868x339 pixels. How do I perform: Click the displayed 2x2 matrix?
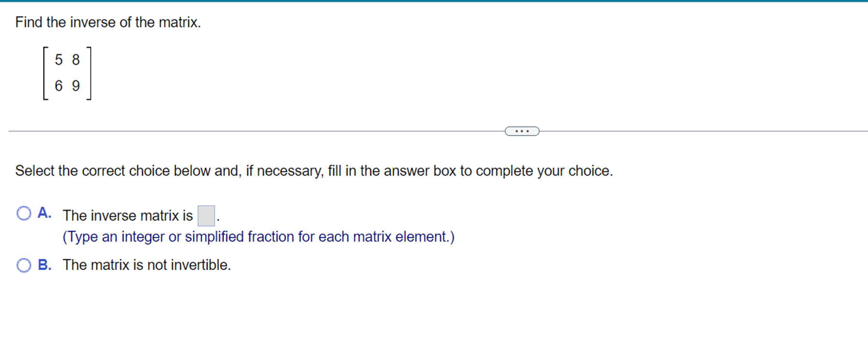pos(68,73)
